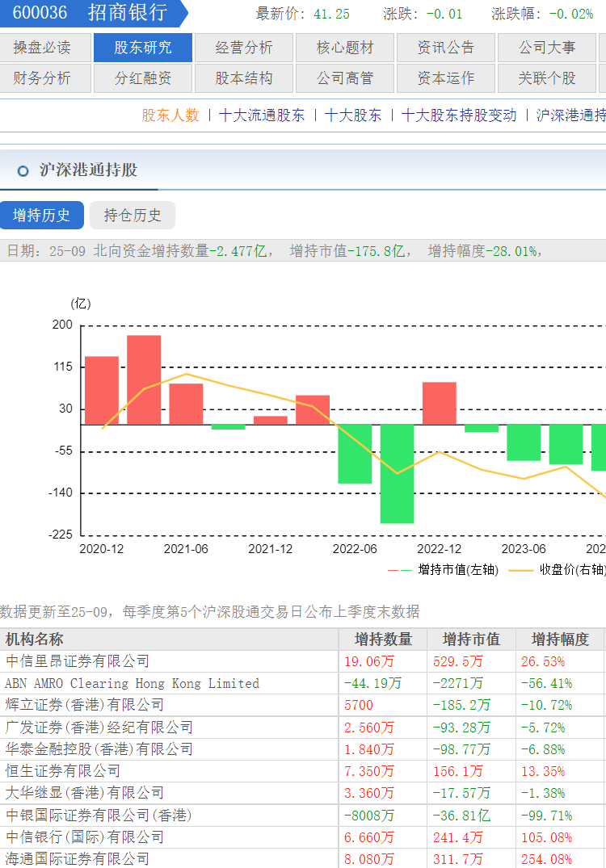Select row 中银国际证券有限公司(香港)
The width and height of the screenshot is (606, 868).
pyautogui.click(x=302, y=816)
